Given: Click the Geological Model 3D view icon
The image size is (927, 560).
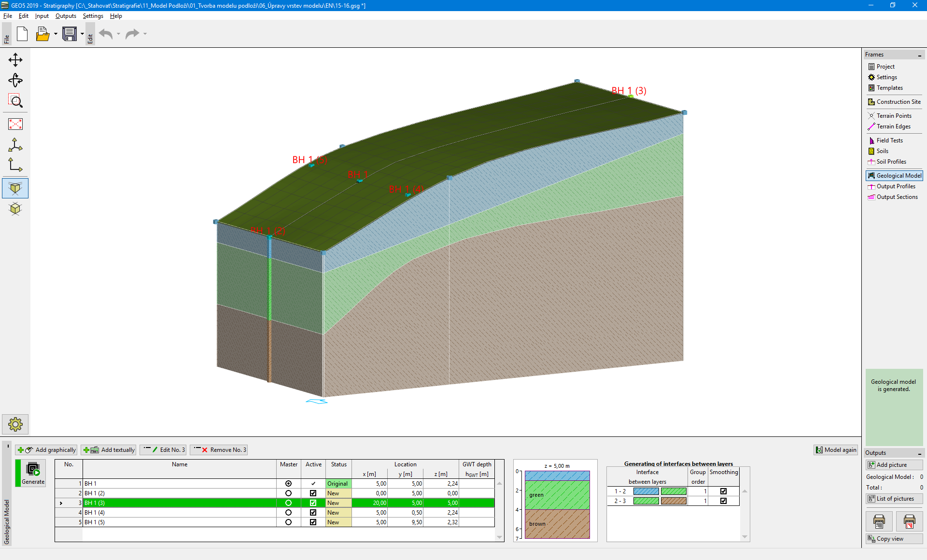Looking at the screenshot, I should click(x=16, y=188).
